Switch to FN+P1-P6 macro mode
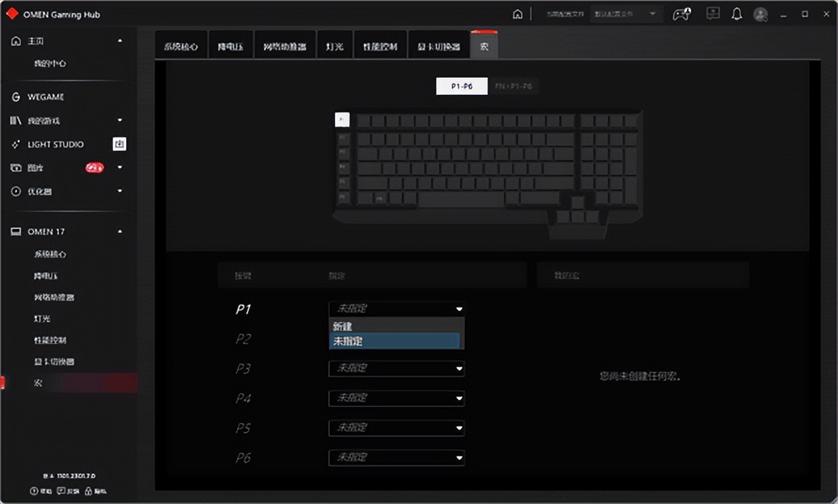The width and height of the screenshot is (838, 504). tap(513, 86)
